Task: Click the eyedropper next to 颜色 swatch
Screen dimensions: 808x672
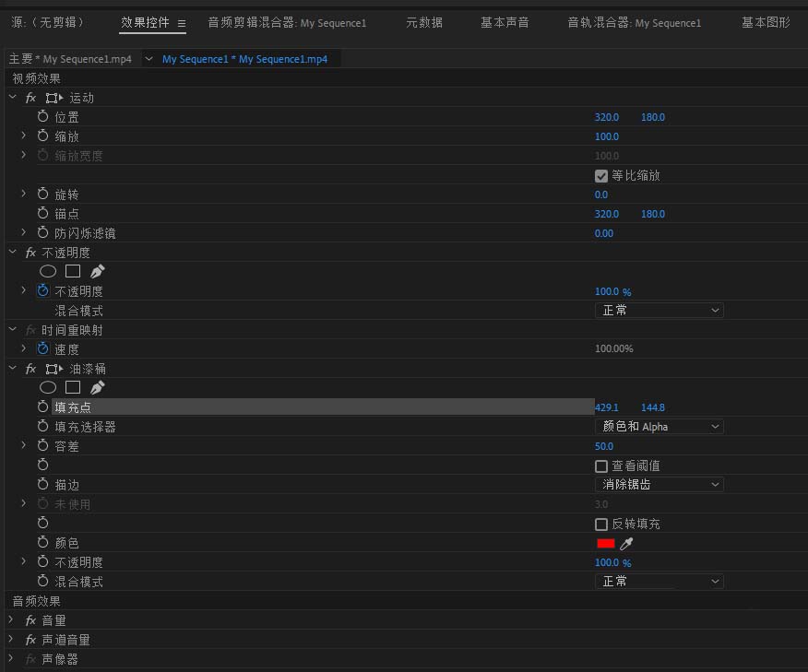Action: [x=626, y=544]
